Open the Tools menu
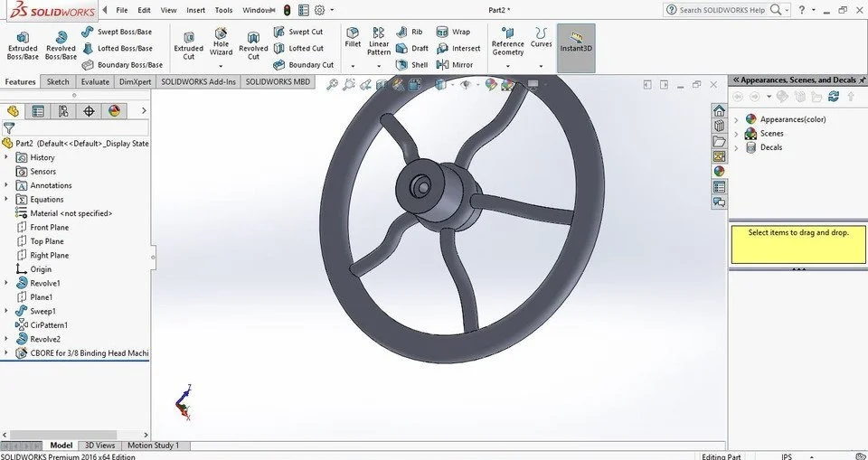The height and width of the screenshot is (460, 868). [x=223, y=10]
